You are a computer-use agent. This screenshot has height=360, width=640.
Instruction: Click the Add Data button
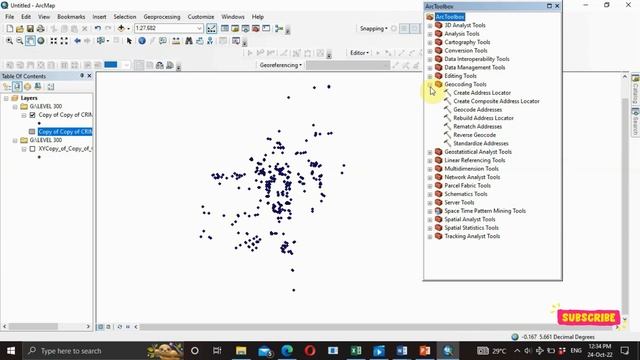(121, 29)
